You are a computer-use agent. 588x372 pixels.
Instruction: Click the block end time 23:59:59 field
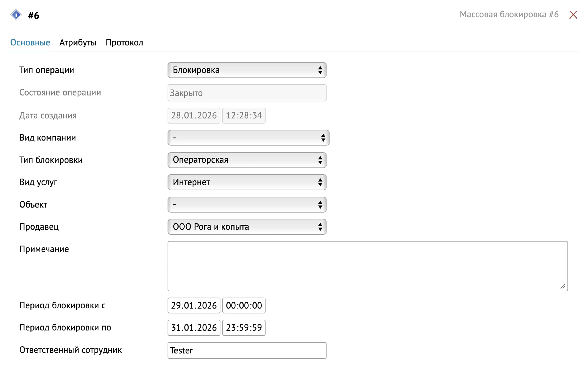click(244, 328)
